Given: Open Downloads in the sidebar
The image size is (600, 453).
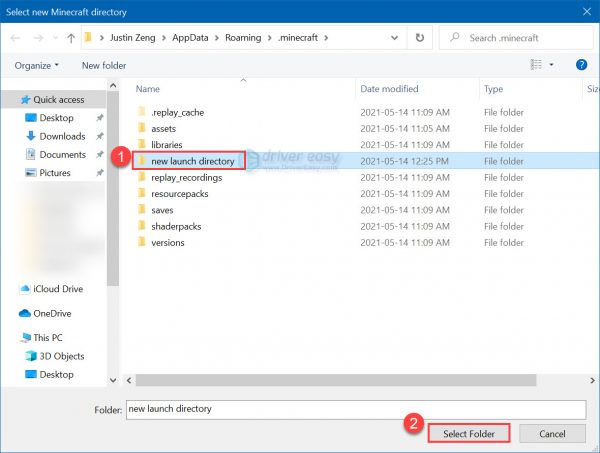Looking at the screenshot, I should (x=62, y=136).
